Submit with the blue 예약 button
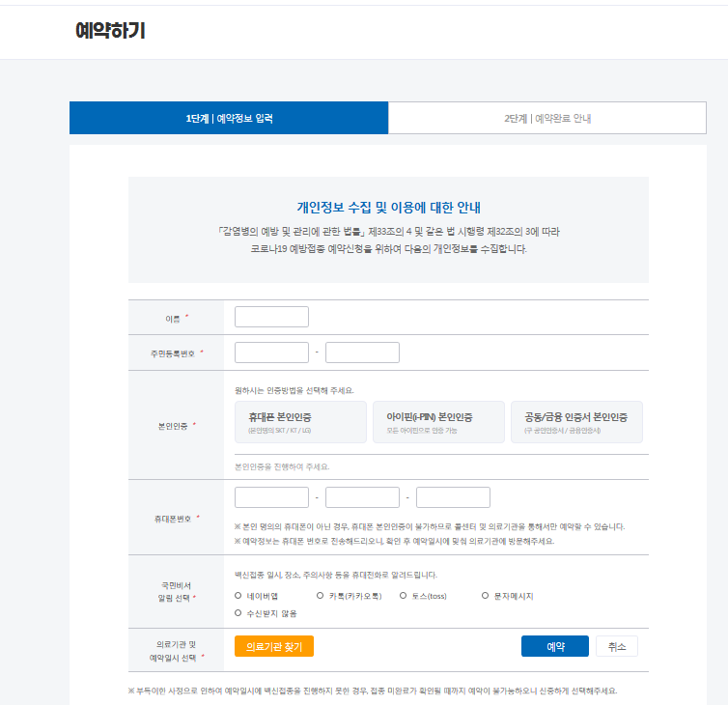Image resolution: width=728 pixels, height=705 pixels. point(555,646)
